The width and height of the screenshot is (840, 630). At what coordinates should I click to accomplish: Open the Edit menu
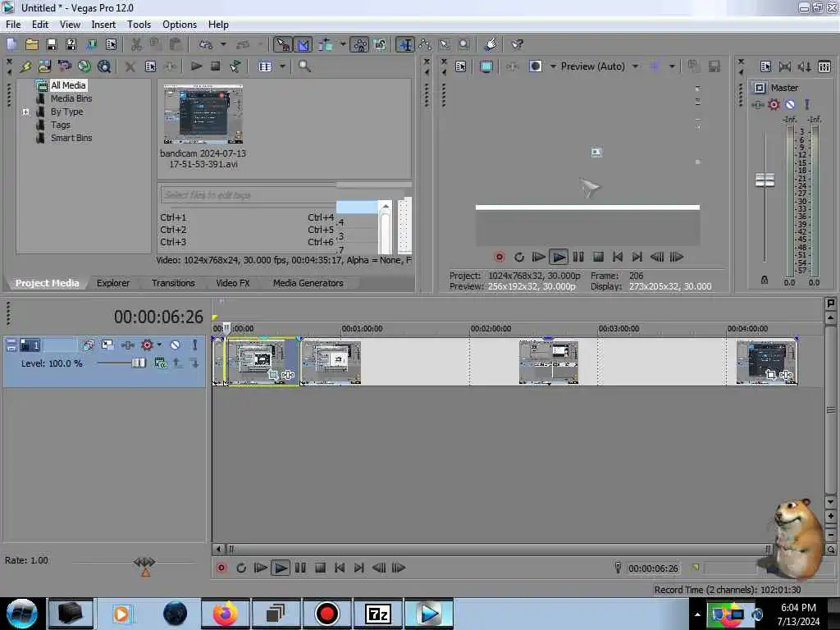pyautogui.click(x=39, y=25)
